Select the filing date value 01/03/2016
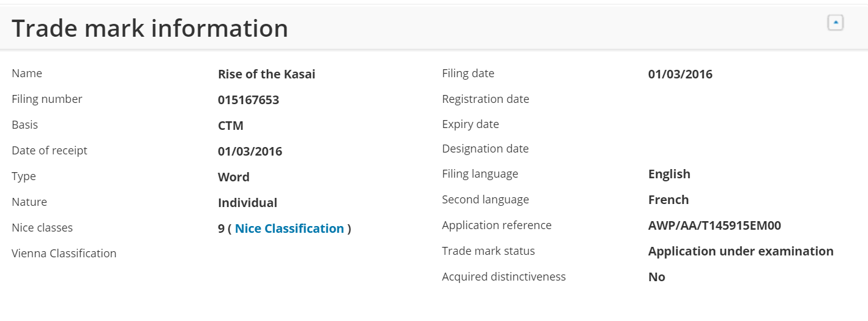The image size is (868, 321). pos(680,74)
